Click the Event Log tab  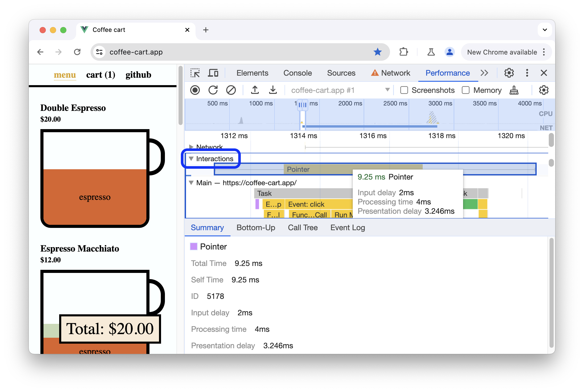[348, 227]
